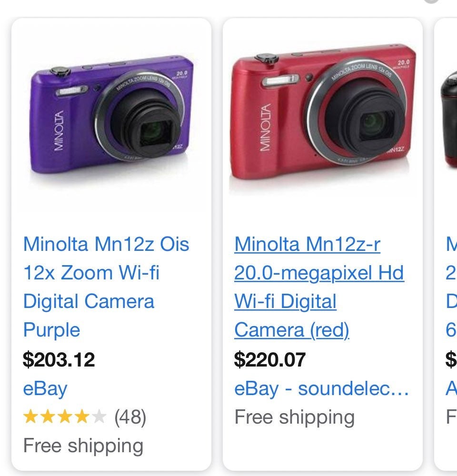457x476 pixels.
Task: Open the Minolta Mn12z Ois Purple title link
Action: pyautogui.click(x=106, y=287)
